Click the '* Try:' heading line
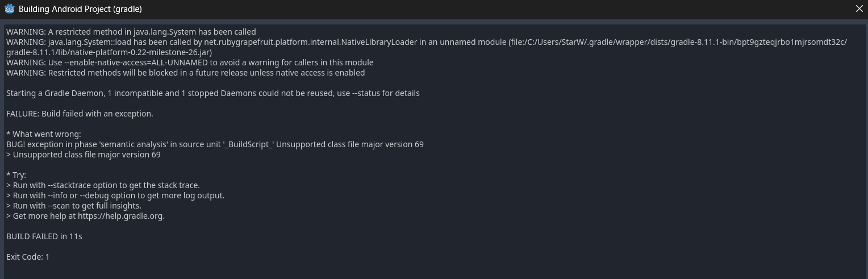The width and height of the screenshot is (868, 279). pos(16,175)
